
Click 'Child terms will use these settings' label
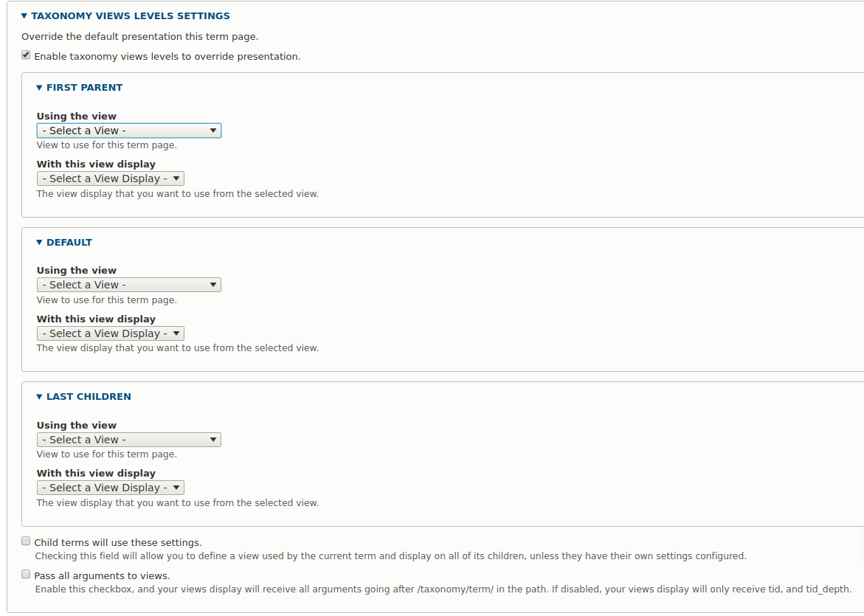pyautogui.click(x=118, y=542)
